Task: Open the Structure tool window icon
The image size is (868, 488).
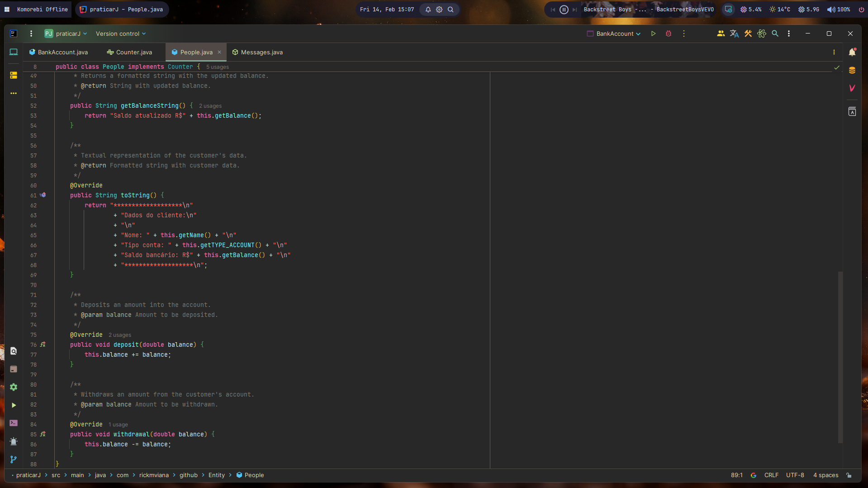Action: [14, 75]
